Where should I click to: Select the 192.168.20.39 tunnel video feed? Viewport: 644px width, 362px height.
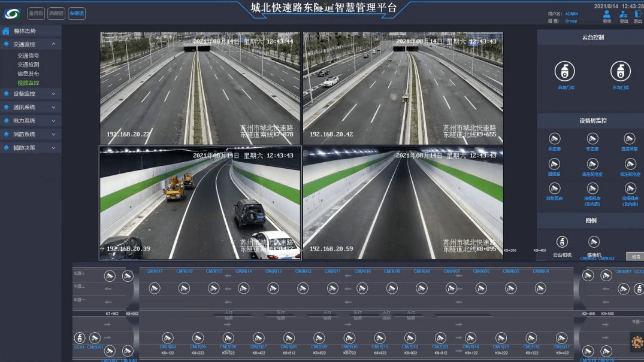pos(200,203)
